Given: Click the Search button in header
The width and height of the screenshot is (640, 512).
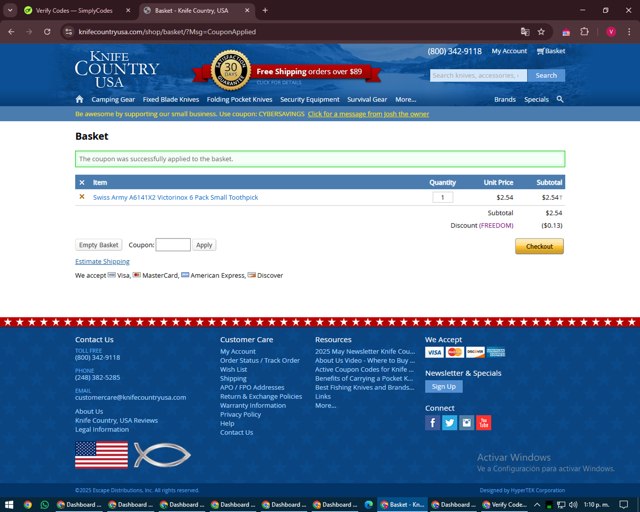Looking at the screenshot, I should [x=546, y=75].
